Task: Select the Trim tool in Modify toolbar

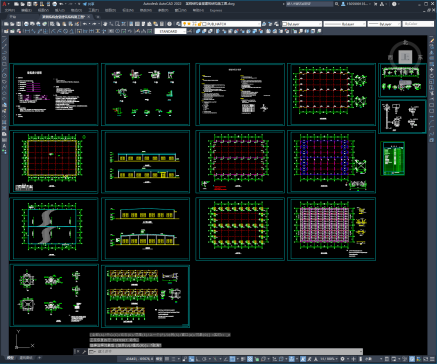Action: tap(432, 93)
